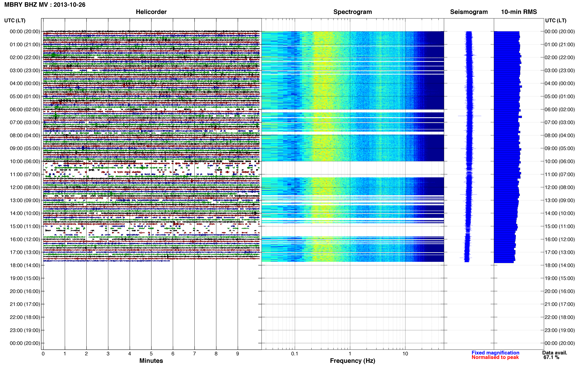This screenshot has height=368, width=588.
Task: Click the left '15:00 (11:00)' time label
Action: point(25,226)
